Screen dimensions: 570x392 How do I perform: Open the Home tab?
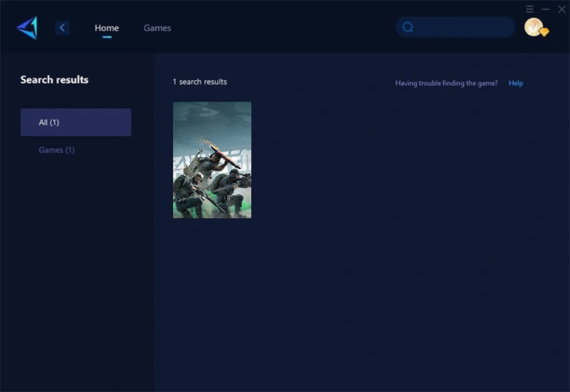[107, 28]
